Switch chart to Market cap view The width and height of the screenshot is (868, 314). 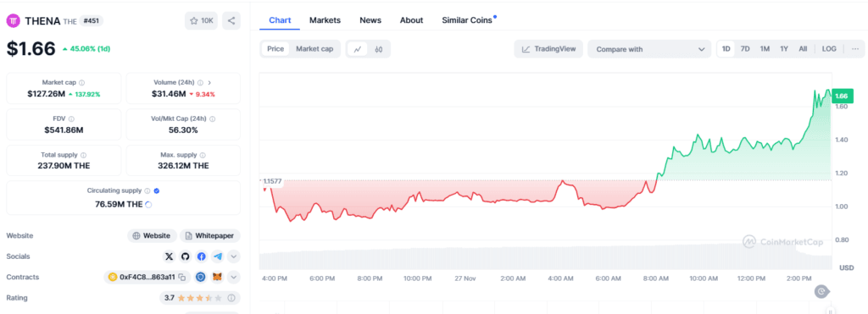coord(314,48)
